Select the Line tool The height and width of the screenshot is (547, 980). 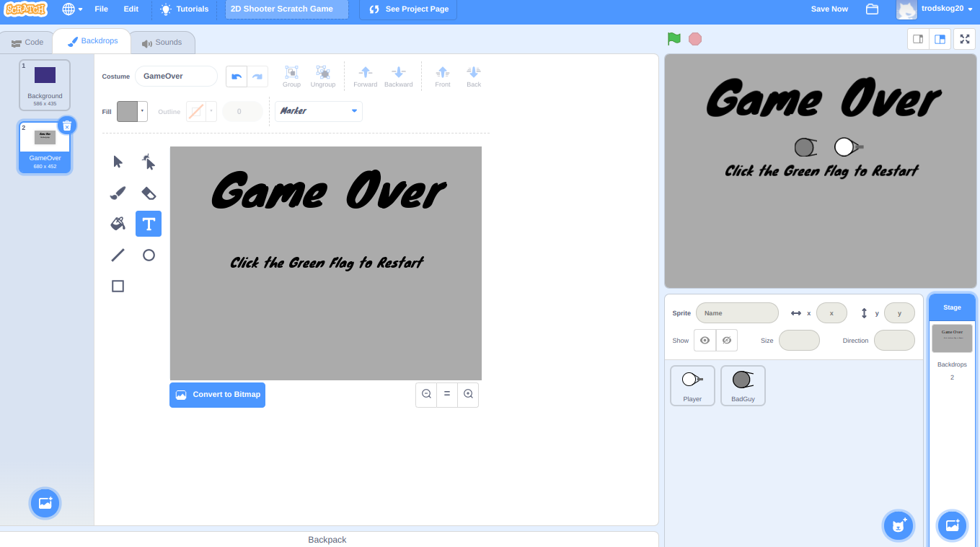[118, 255]
